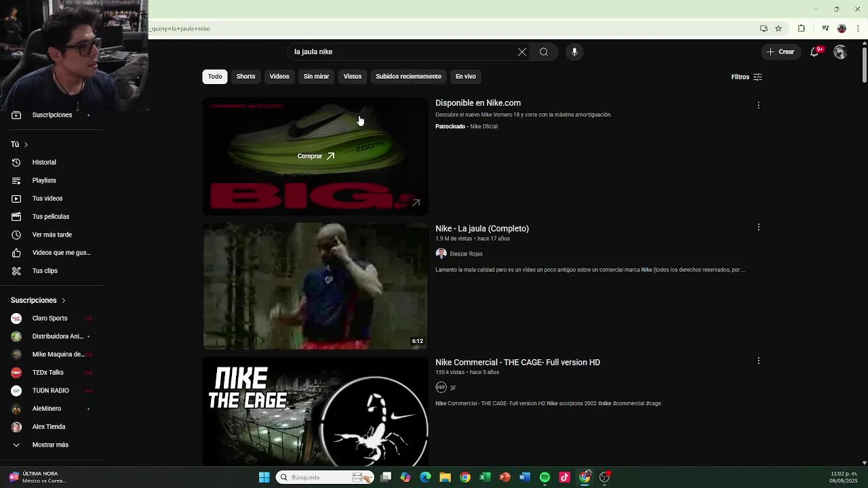Click Comprar on the Nike ad
The width and height of the screenshot is (868, 488).
(x=316, y=156)
